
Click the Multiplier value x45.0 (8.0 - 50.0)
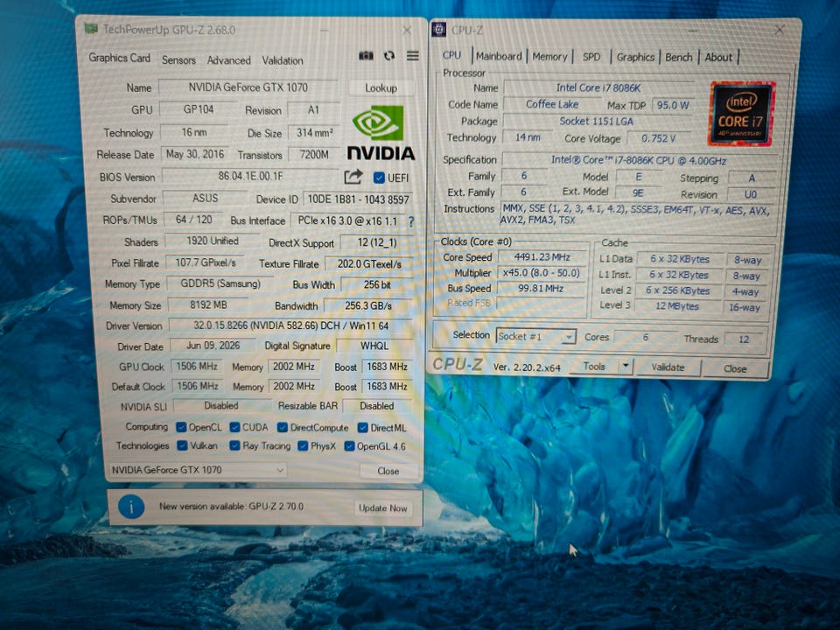point(542,273)
